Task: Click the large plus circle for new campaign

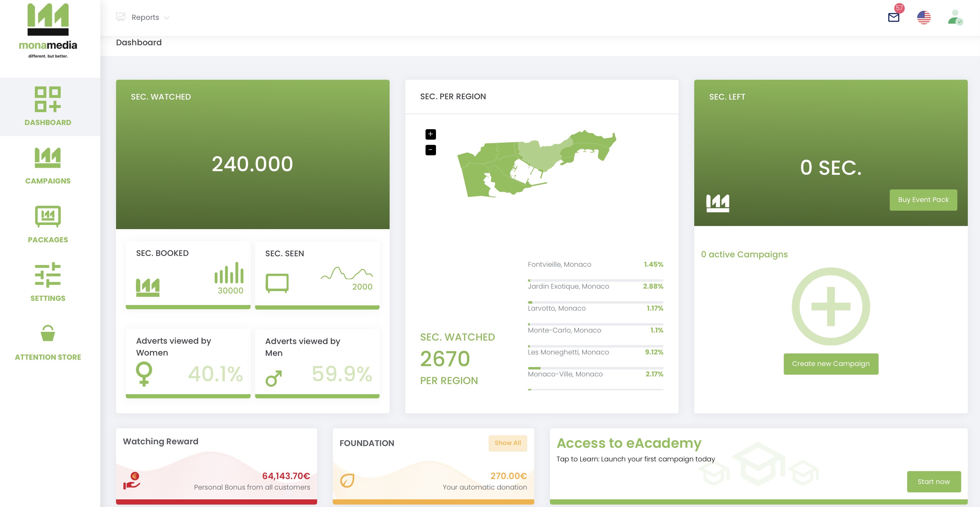Action: pyautogui.click(x=830, y=306)
